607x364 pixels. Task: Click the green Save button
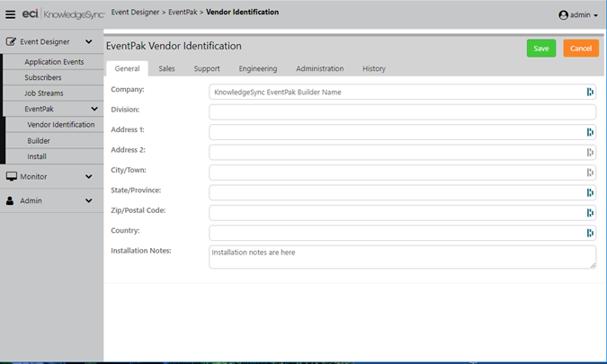(x=541, y=49)
